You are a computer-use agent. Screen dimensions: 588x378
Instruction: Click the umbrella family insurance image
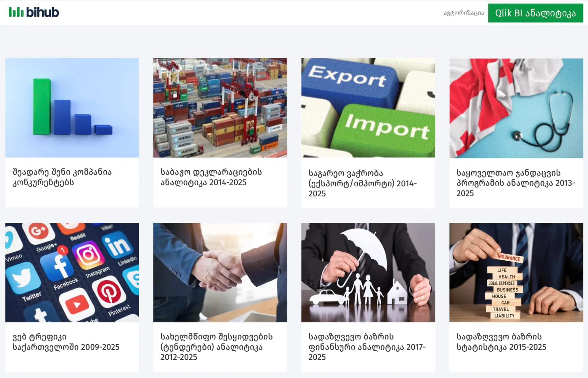click(x=368, y=272)
